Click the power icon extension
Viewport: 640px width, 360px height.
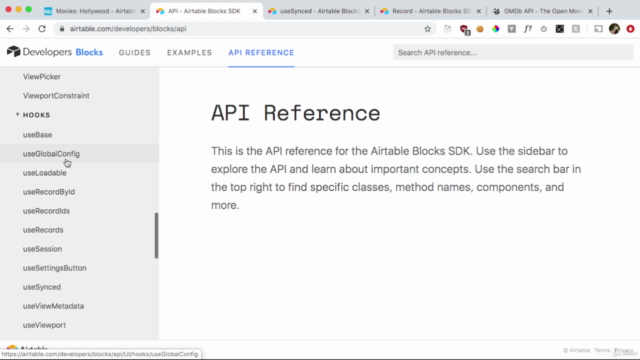coord(544,29)
